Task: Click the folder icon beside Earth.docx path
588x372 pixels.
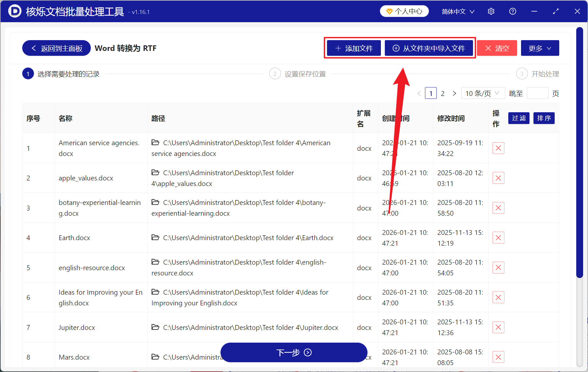Action: click(x=155, y=238)
